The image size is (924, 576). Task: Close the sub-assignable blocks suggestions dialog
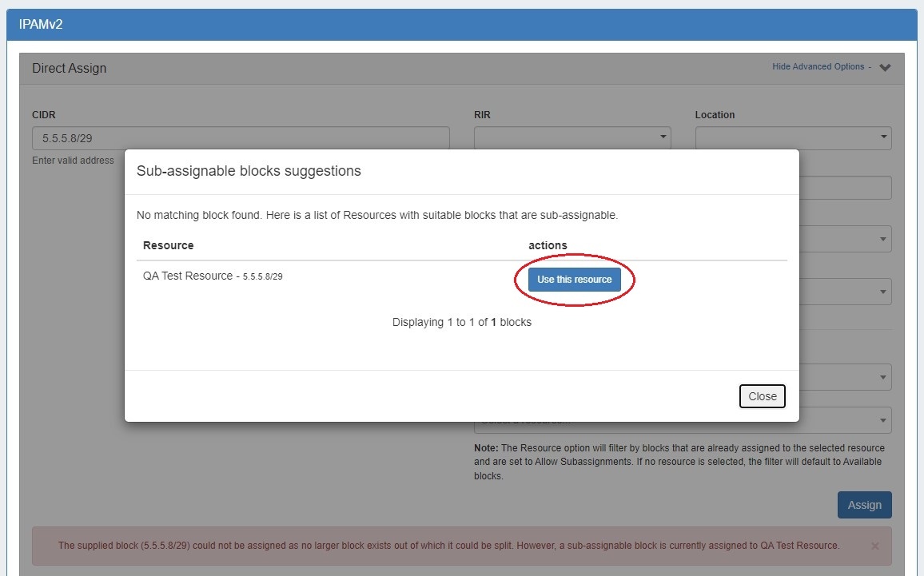click(762, 396)
